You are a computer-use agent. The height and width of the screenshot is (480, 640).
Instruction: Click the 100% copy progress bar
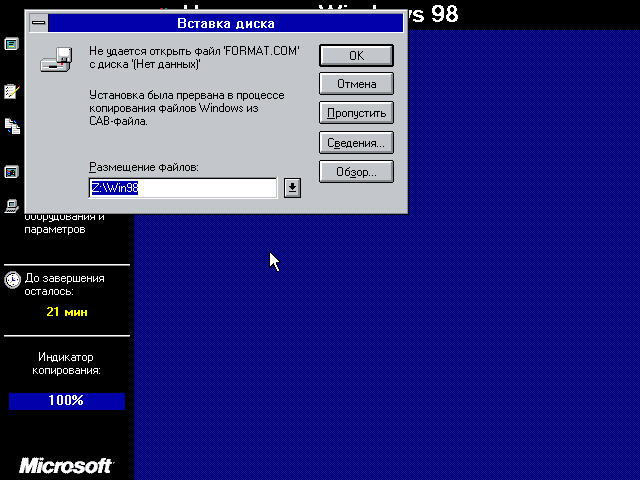coord(67,401)
